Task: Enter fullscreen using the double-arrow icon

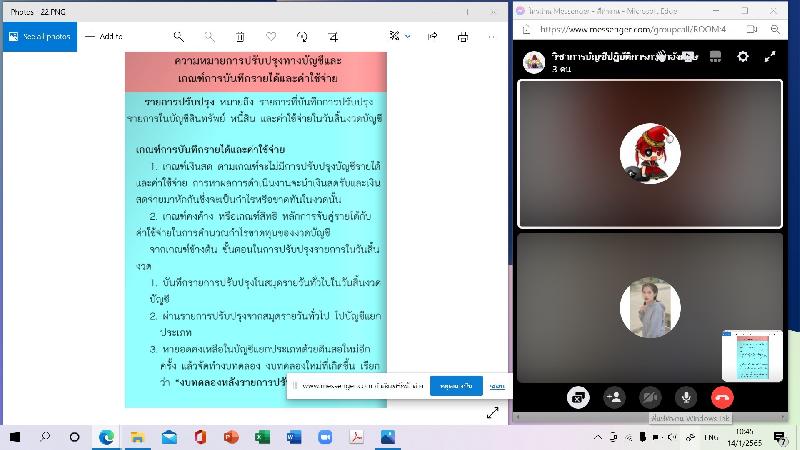Action: pyautogui.click(x=492, y=412)
